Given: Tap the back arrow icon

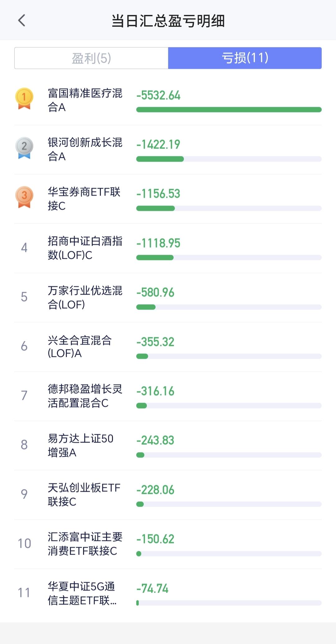Looking at the screenshot, I should (x=21, y=21).
